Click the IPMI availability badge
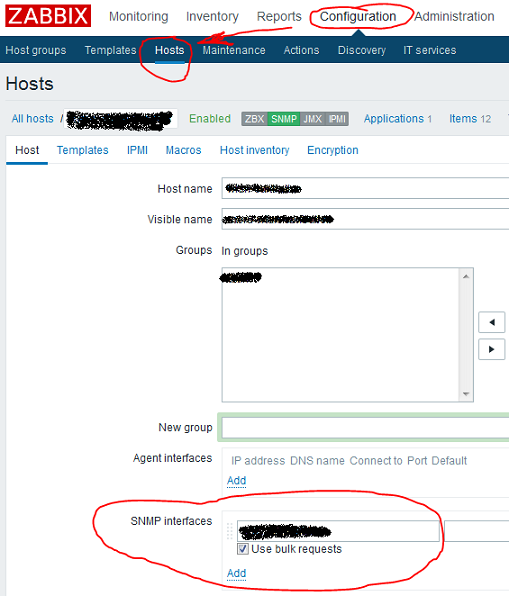Screen dimensions: 509x596 coord(337,119)
